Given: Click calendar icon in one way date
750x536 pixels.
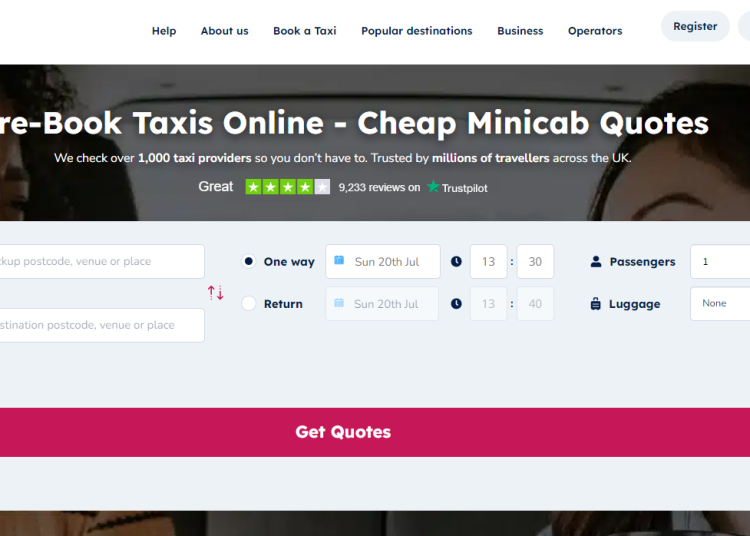Looking at the screenshot, I should pyautogui.click(x=339, y=260).
